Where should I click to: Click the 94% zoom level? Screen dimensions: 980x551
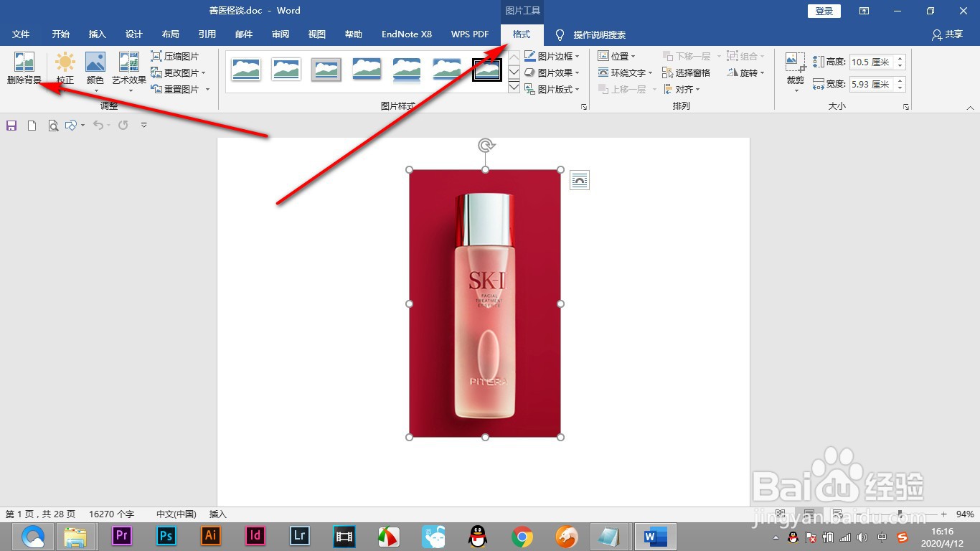(x=965, y=514)
